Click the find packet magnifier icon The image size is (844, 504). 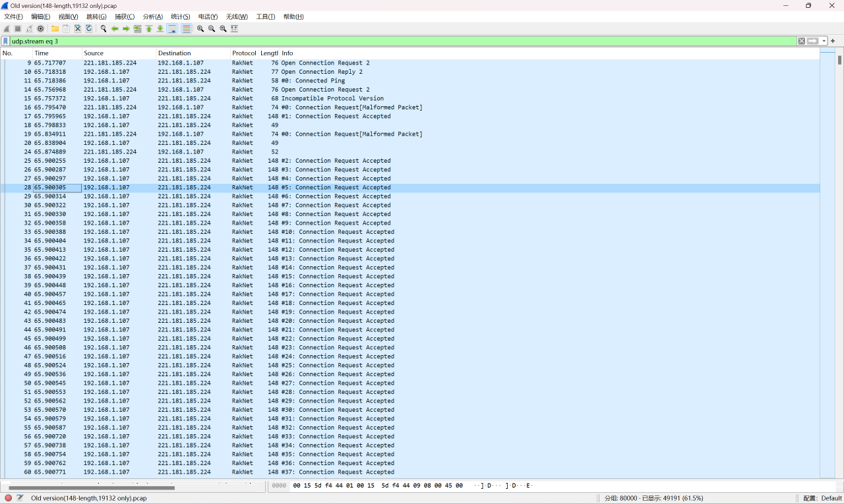[104, 29]
